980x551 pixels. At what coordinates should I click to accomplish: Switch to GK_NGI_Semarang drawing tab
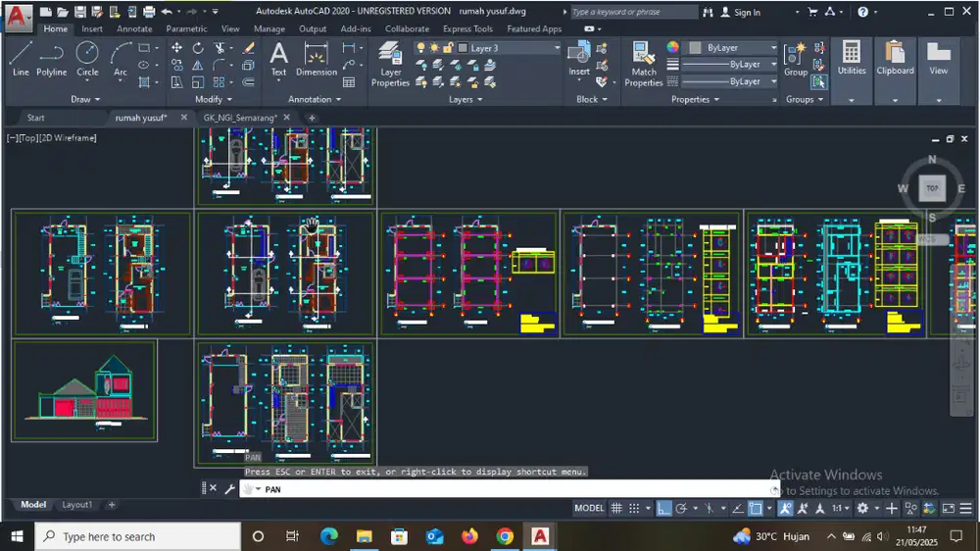coord(240,118)
